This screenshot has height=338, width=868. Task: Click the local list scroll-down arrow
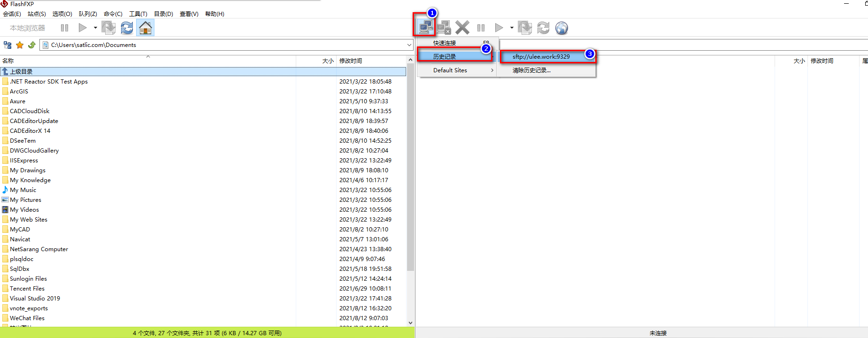tap(411, 323)
